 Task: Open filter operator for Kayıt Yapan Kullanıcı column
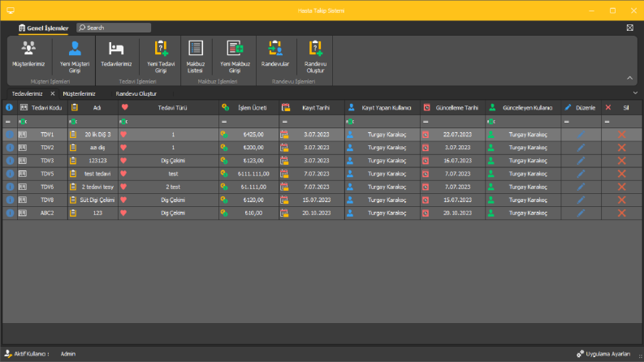point(350,122)
